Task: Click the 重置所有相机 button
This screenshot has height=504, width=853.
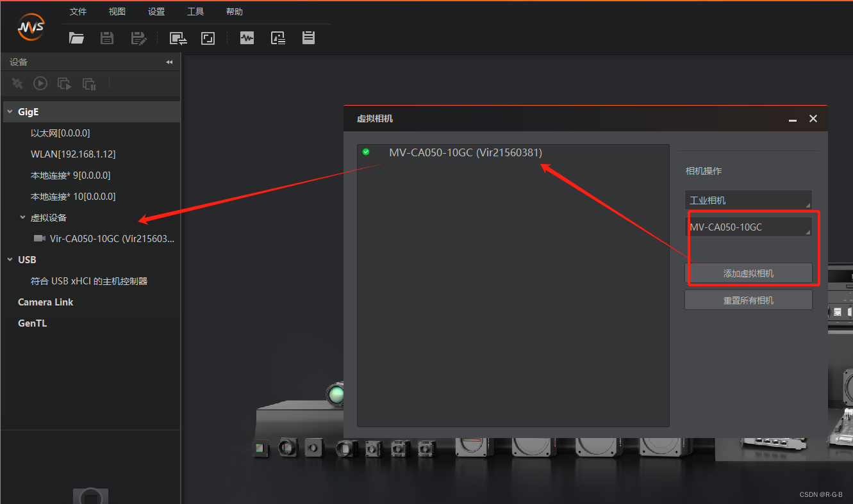Action: pyautogui.click(x=748, y=300)
